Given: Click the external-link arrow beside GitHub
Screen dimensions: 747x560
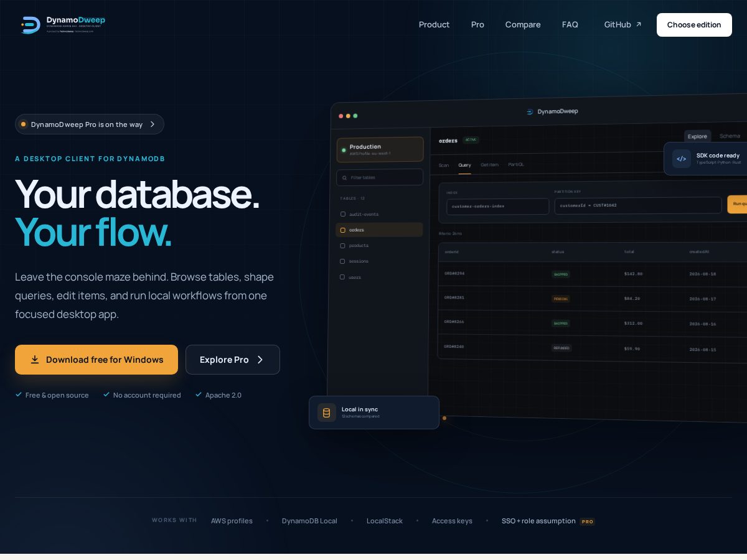Looking at the screenshot, I should [638, 25].
